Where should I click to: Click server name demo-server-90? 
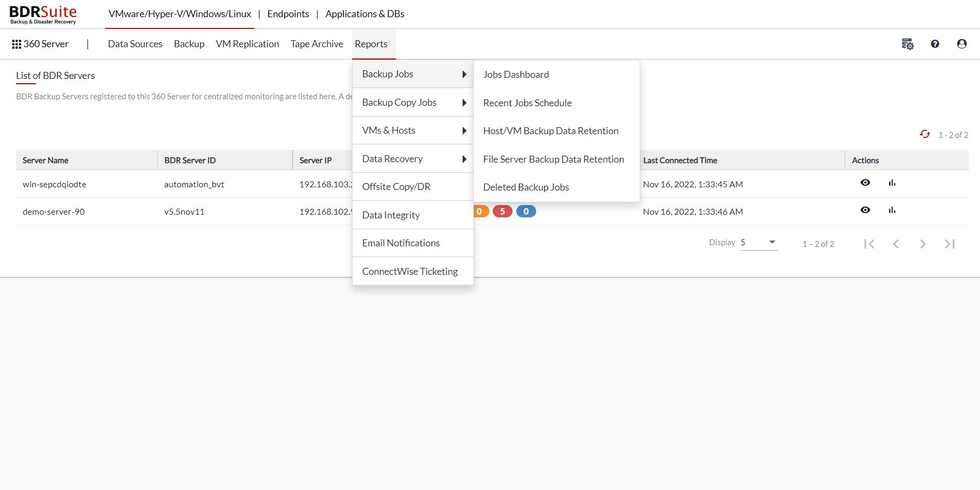(54, 212)
